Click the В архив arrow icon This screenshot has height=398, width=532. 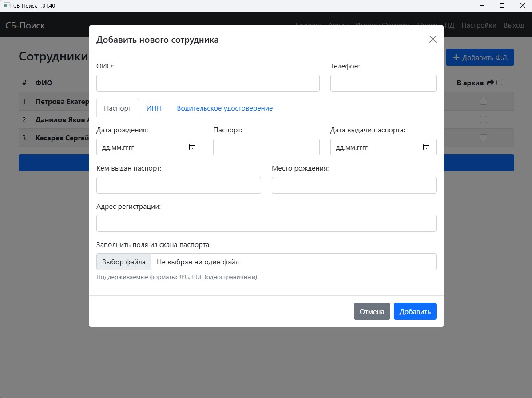pyautogui.click(x=490, y=83)
